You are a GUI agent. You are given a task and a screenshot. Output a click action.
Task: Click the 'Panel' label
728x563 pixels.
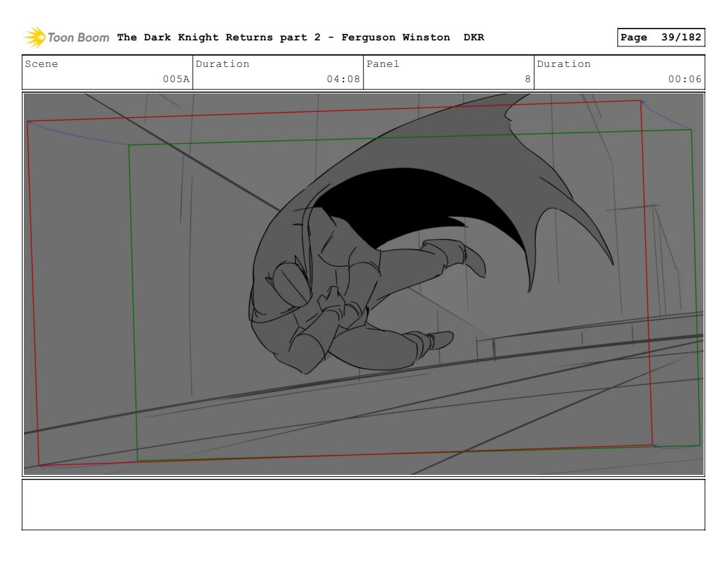383,64
